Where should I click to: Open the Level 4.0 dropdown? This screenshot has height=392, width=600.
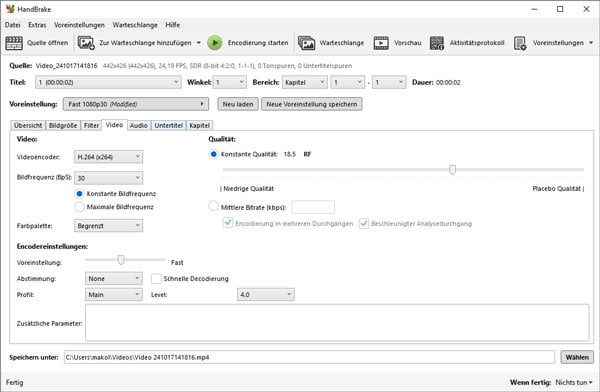pos(266,295)
